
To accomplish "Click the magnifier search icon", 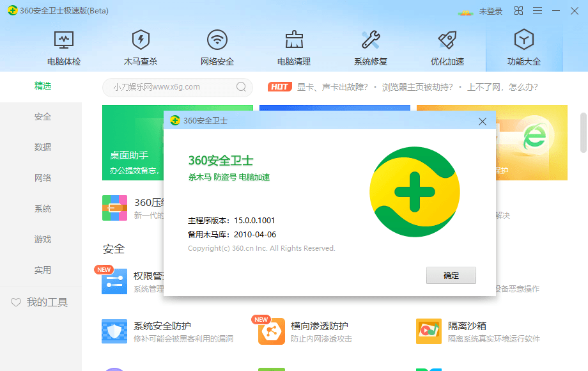I will point(241,87).
